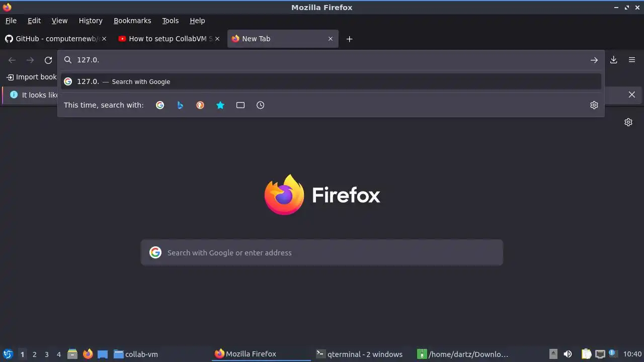Open the Downloads toolbar button

pyautogui.click(x=614, y=60)
